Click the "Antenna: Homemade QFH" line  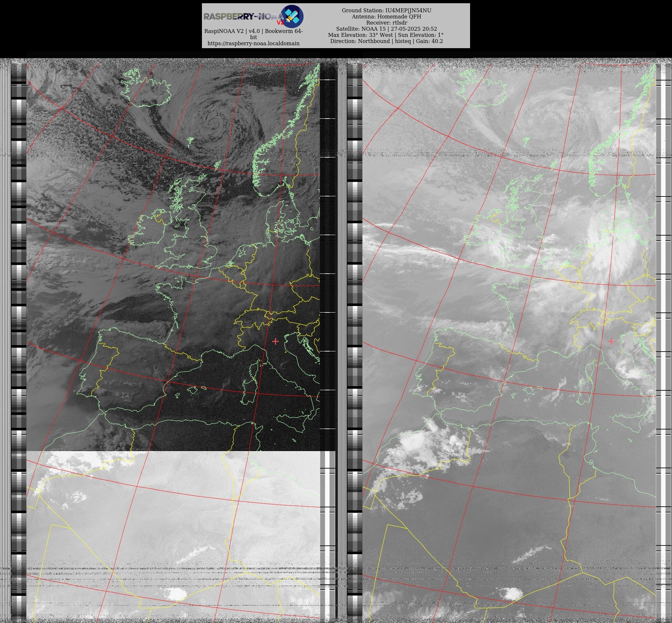click(x=386, y=16)
